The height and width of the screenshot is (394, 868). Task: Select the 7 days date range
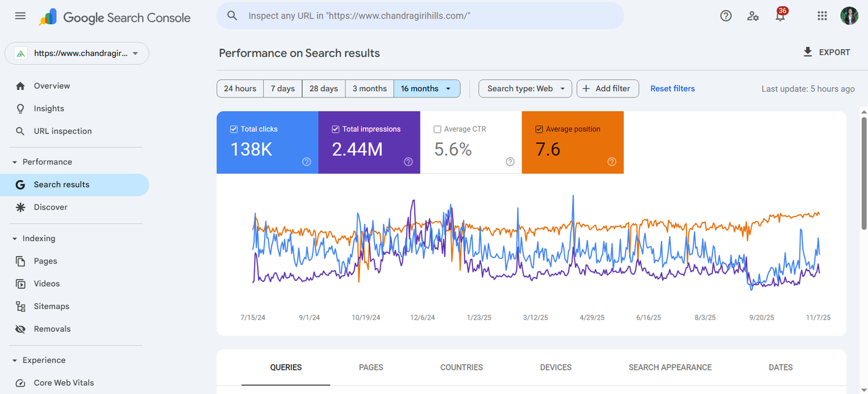click(x=283, y=89)
